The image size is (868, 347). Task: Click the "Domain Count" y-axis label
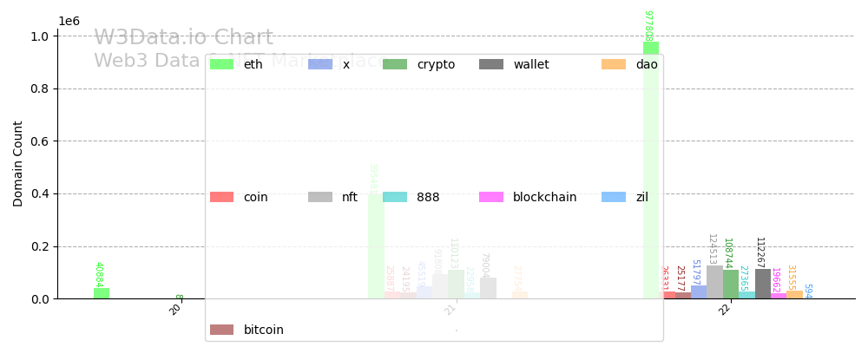(x=18, y=164)
